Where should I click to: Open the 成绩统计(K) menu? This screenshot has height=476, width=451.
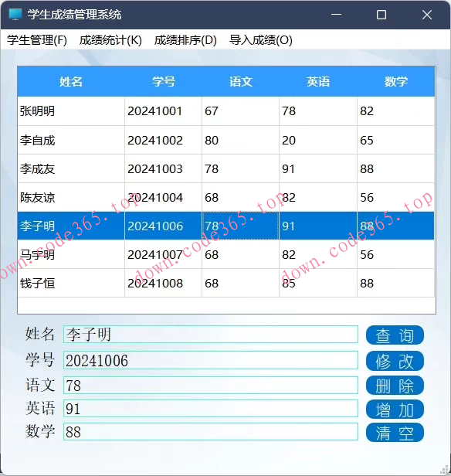110,40
